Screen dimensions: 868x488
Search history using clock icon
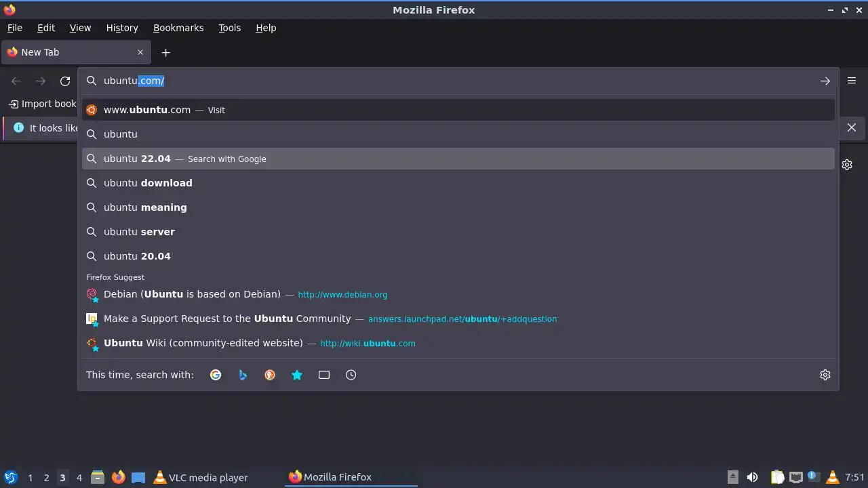(351, 375)
